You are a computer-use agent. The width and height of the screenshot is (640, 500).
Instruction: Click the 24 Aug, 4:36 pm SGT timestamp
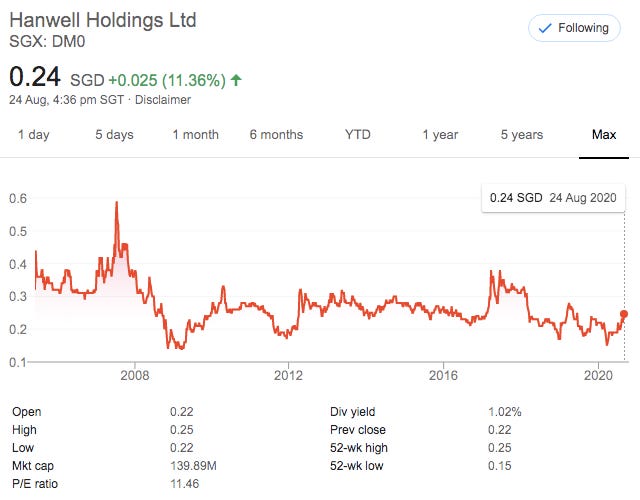67,100
